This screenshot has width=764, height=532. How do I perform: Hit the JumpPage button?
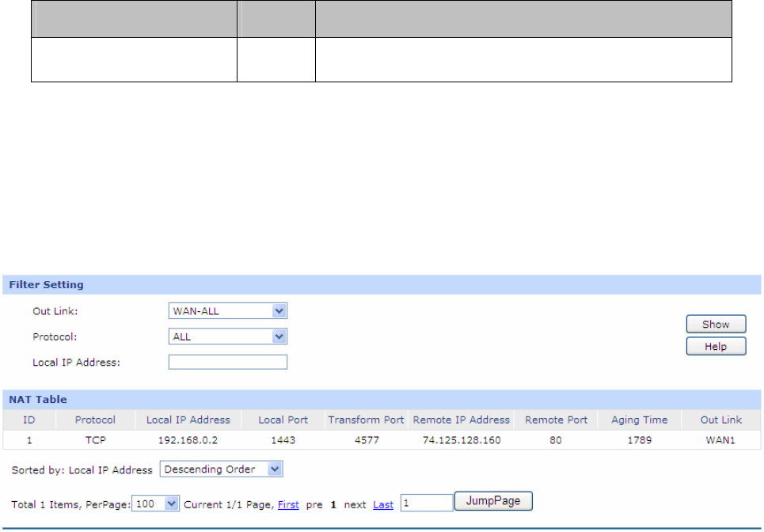click(x=493, y=501)
